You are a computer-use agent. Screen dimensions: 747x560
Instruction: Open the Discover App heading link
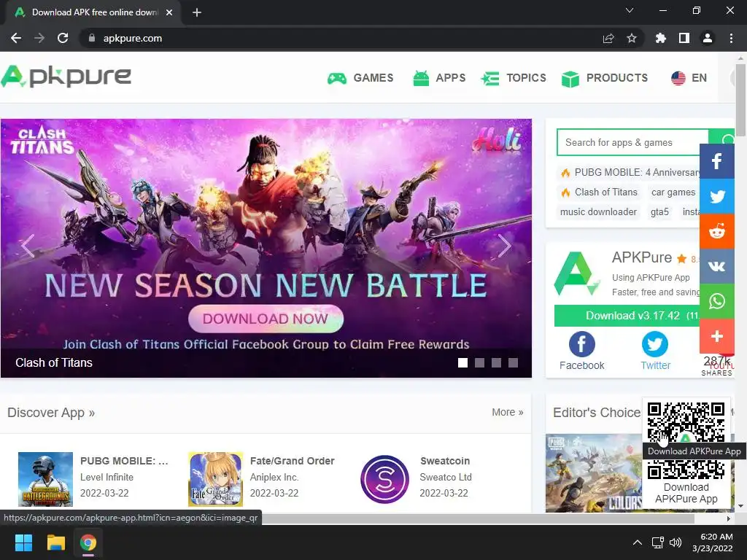click(51, 413)
